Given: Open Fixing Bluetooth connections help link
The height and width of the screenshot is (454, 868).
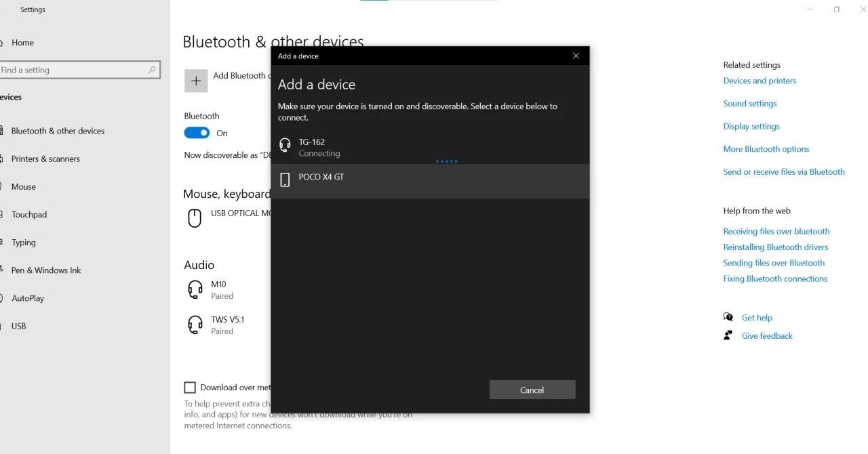Looking at the screenshot, I should 775,278.
